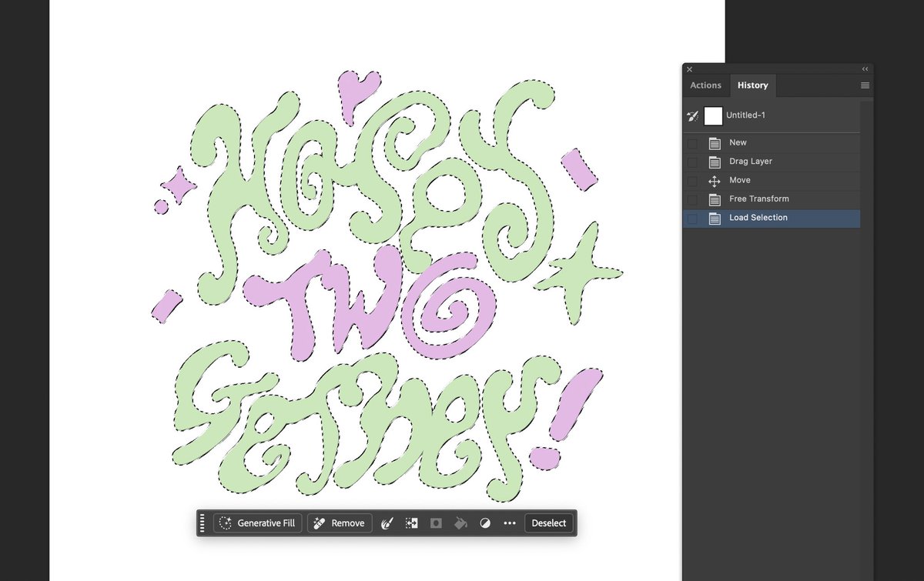This screenshot has width=924, height=581.
Task: Click the Generative Fill button
Action: coord(259,523)
